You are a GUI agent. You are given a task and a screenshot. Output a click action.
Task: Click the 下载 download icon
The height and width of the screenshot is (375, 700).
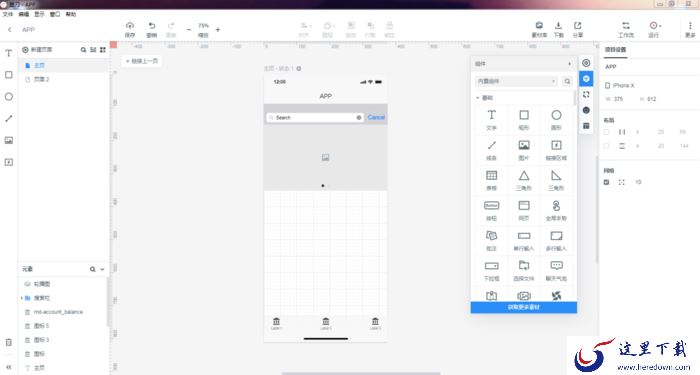[558, 26]
